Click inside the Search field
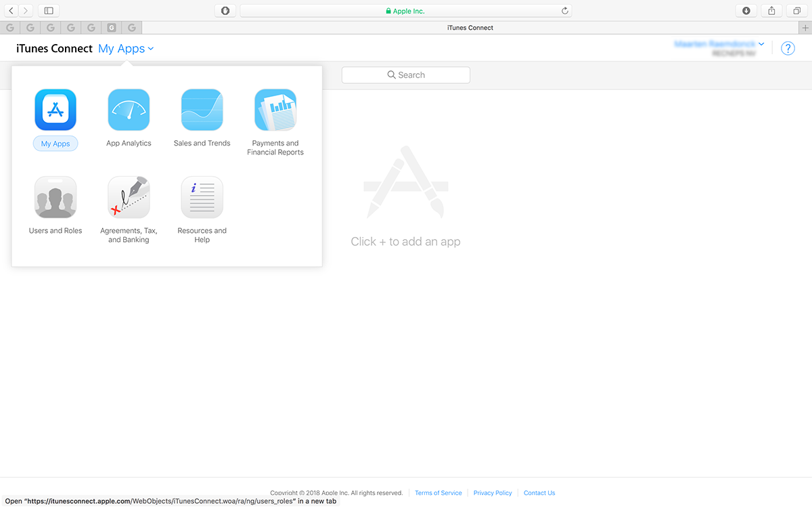The image size is (812, 508). pyautogui.click(x=405, y=75)
